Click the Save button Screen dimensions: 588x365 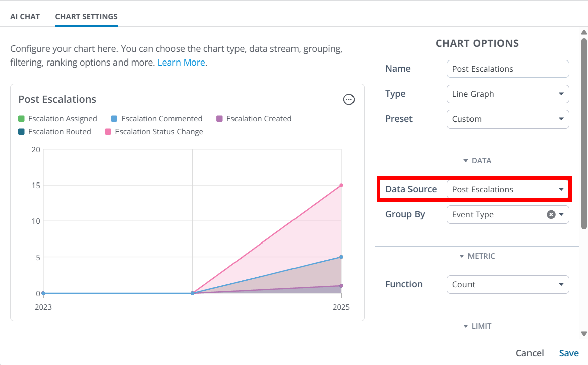coord(569,353)
